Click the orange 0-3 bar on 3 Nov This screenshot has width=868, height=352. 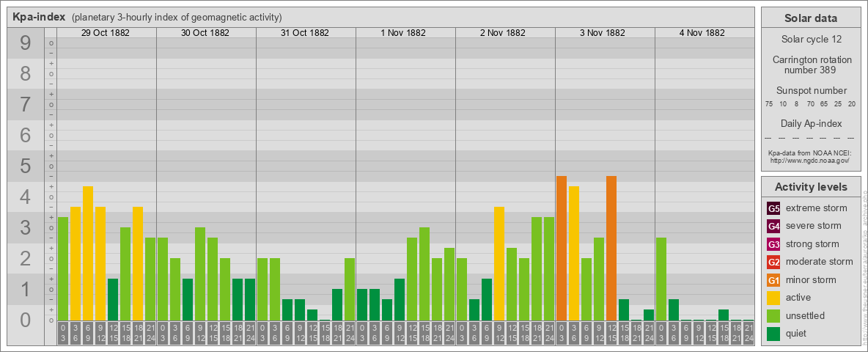click(562, 249)
